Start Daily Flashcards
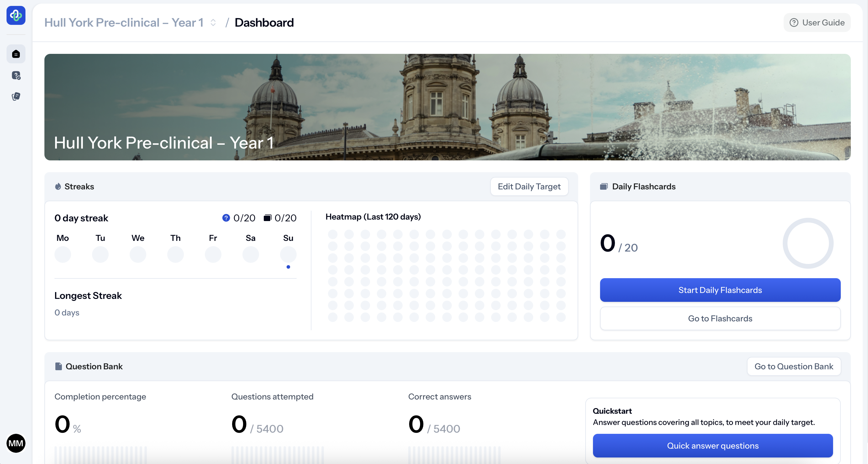The width and height of the screenshot is (868, 464). pos(720,290)
